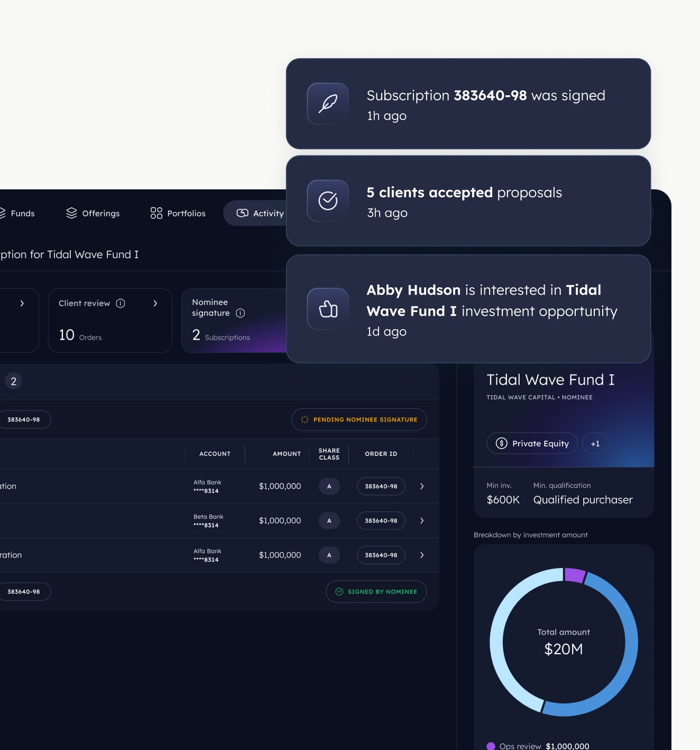Click the Portfolios grid icon

[156, 213]
